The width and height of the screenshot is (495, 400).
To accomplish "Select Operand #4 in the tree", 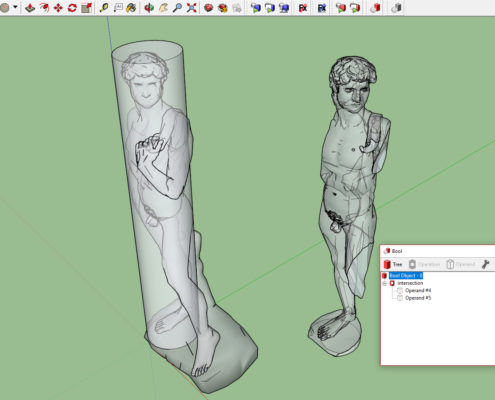I will click(418, 290).
